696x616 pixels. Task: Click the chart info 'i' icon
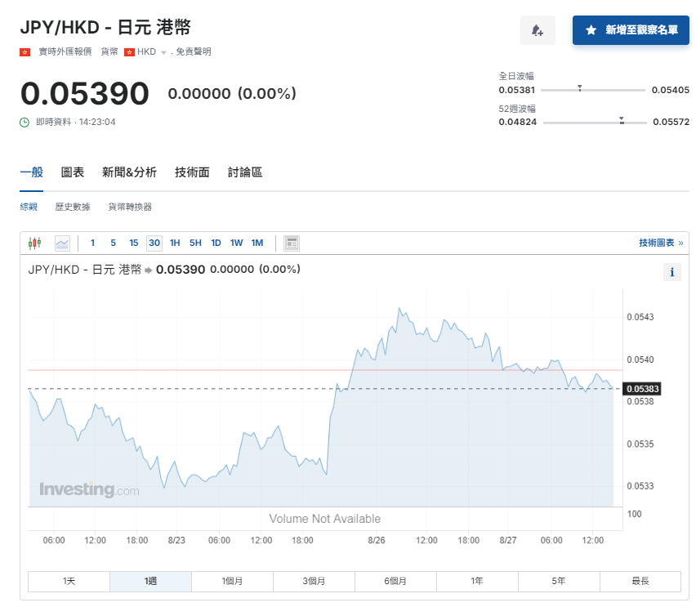(x=671, y=273)
